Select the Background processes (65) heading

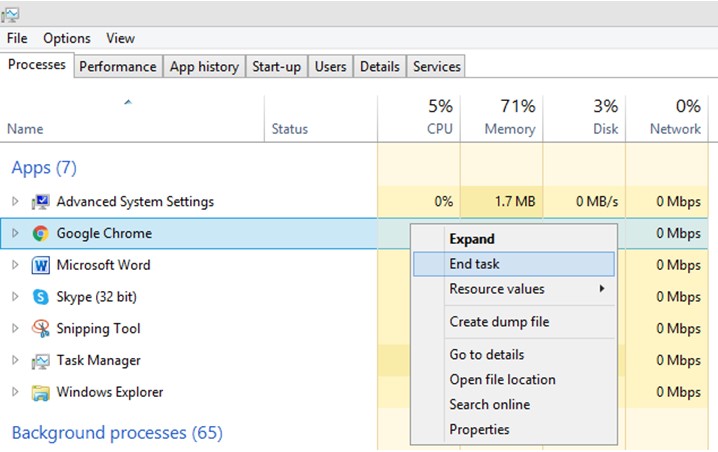(117, 433)
